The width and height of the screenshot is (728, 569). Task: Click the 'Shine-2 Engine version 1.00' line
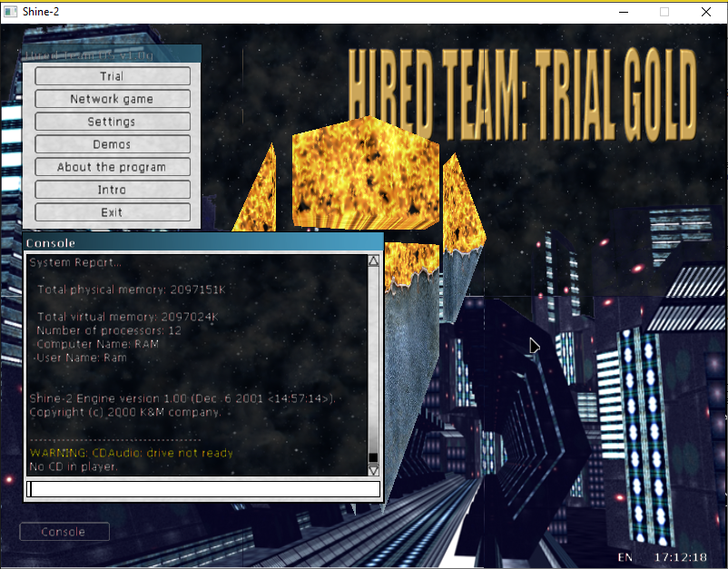[182, 398]
